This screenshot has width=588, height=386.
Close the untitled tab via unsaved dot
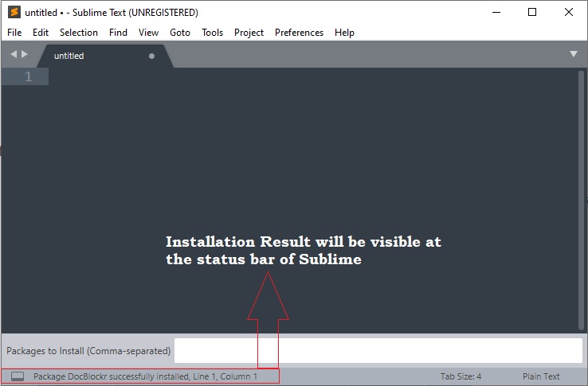click(151, 57)
